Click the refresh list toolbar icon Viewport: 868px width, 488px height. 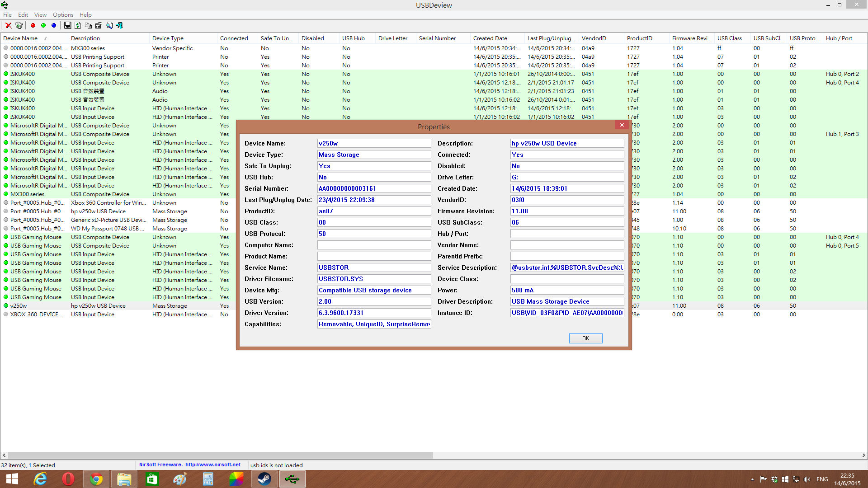78,25
